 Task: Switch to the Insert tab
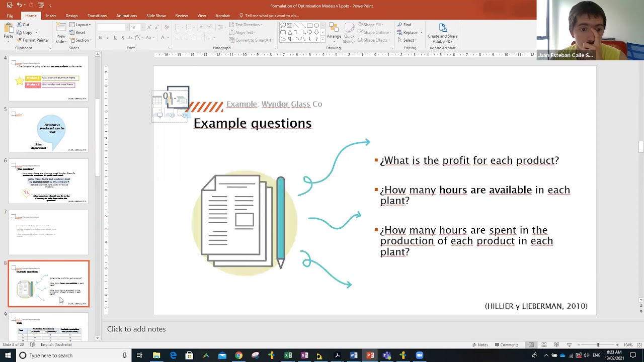51,16
